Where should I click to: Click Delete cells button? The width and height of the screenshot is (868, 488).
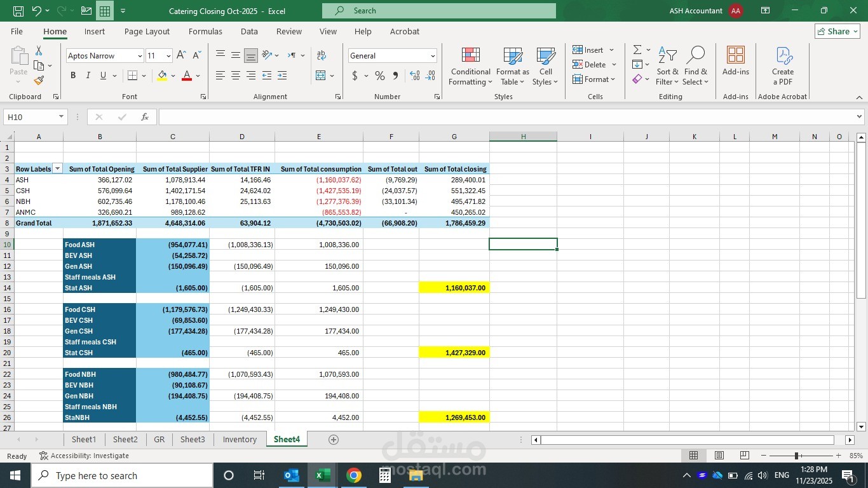[589, 65]
